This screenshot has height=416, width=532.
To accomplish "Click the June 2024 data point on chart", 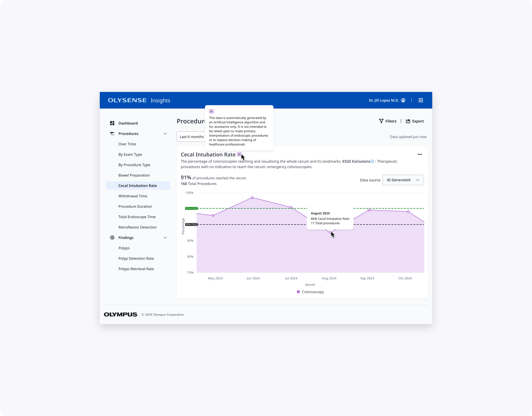I will [x=252, y=198].
